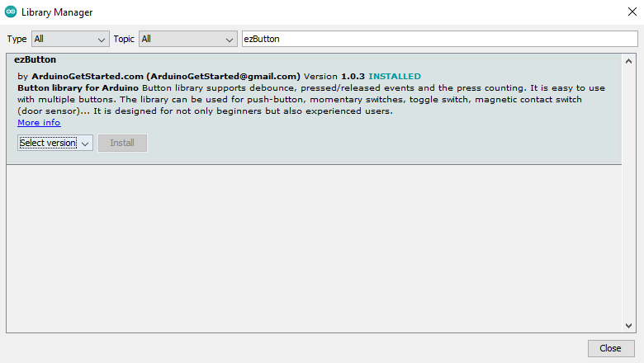Click the Arduino logo in title bar
Viewport: 644px width, 363px height.
click(11, 12)
